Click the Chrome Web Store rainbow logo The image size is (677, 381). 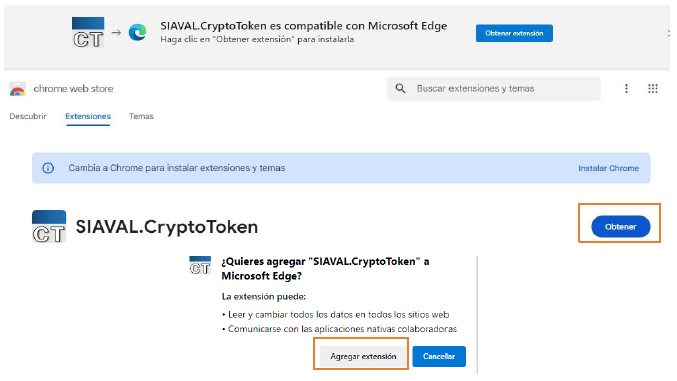click(18, 89)
